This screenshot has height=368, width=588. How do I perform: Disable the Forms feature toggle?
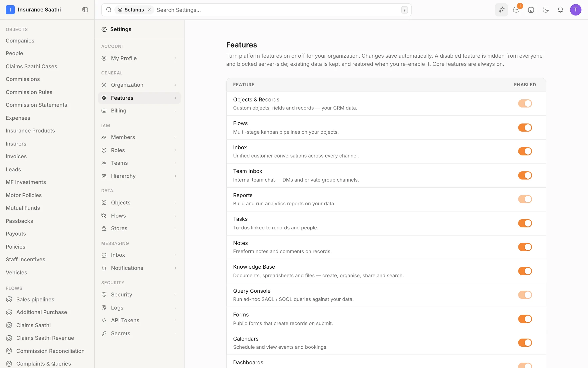(x=525, y=319)
